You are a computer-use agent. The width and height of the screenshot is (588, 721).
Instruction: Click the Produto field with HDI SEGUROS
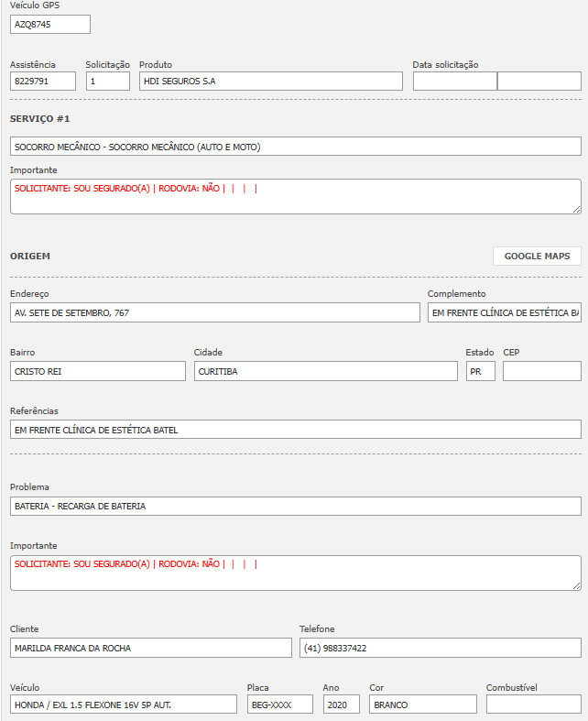point(270,82)
